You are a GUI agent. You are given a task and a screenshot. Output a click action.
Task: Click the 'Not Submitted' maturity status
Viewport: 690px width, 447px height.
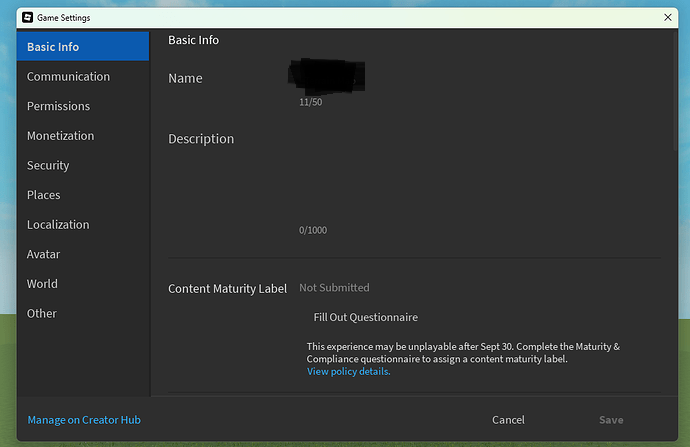click(x=334, y=288)
